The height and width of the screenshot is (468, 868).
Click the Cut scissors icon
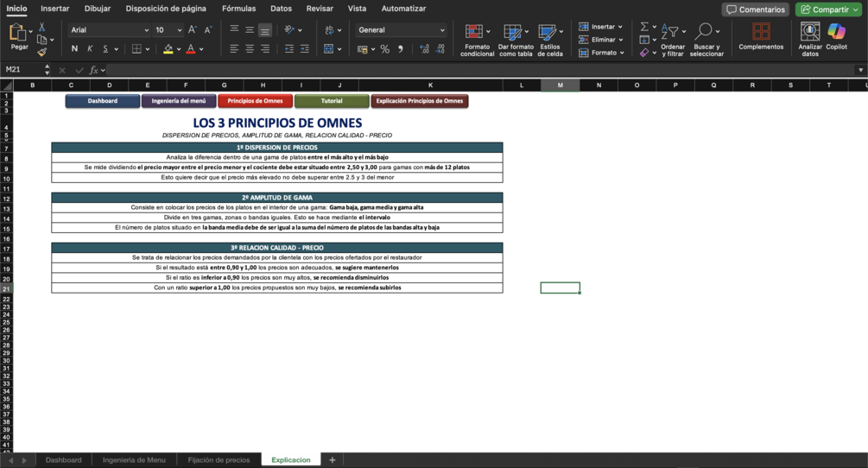pyautogui.click(x=41, y=27)
